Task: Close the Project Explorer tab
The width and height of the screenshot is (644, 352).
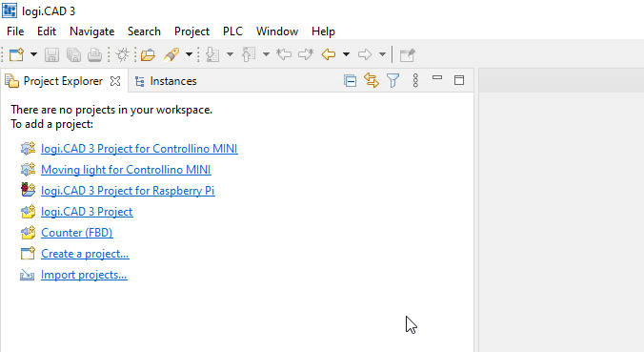Action: pyautogui.click(x=115, y=81)
